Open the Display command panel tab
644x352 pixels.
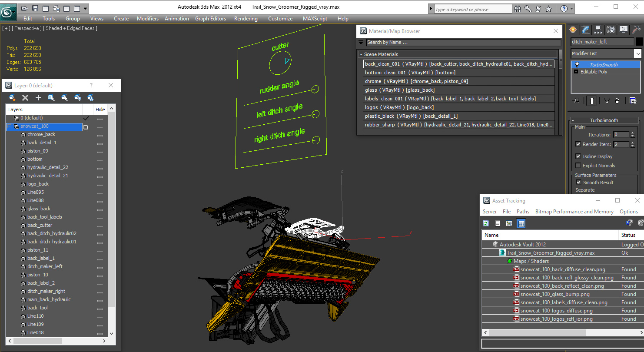624,30
